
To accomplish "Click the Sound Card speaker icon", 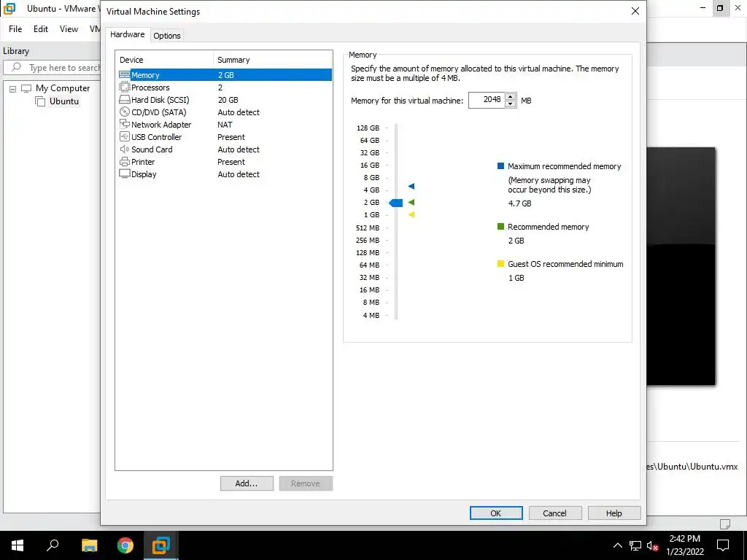I will 124,149.
